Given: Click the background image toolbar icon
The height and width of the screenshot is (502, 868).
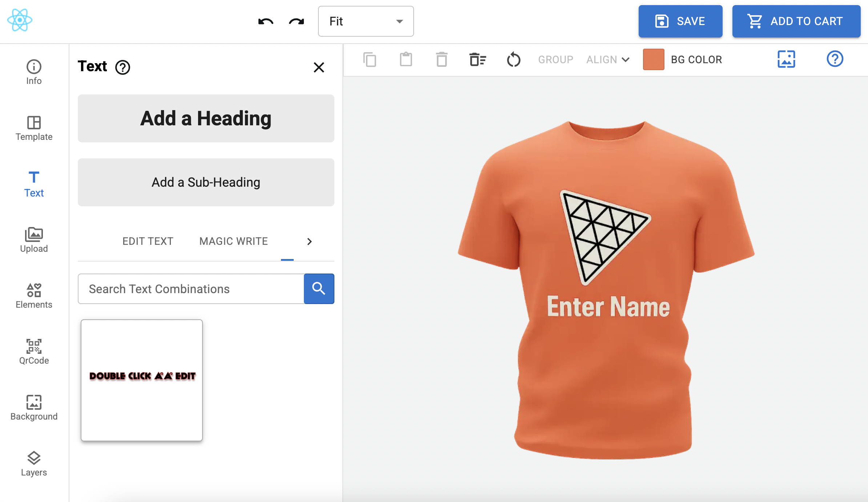Looking at the screenshot, I should (x=786, y=59).
